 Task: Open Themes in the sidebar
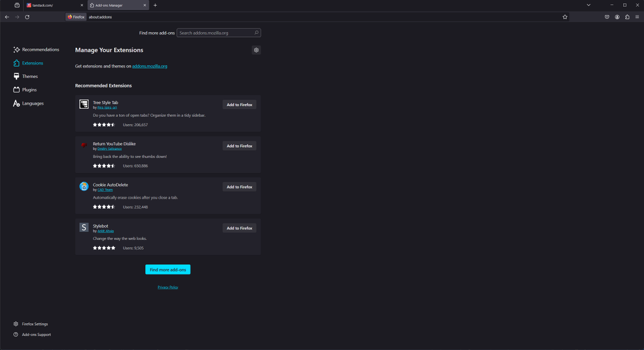tap(26, 76)
